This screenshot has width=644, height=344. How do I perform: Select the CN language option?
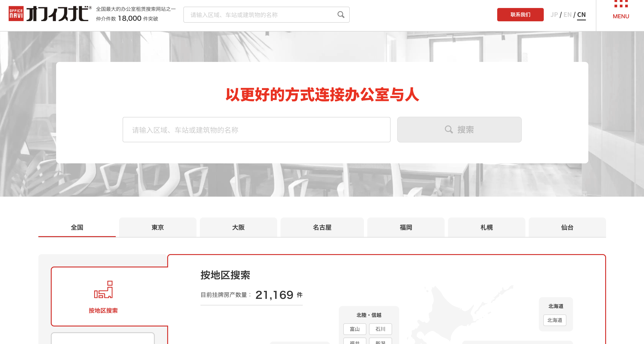coord(581,14)
